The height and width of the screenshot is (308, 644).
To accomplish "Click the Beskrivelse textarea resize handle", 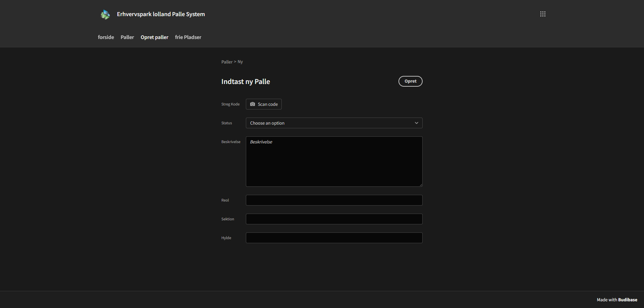I will point(421,185).
